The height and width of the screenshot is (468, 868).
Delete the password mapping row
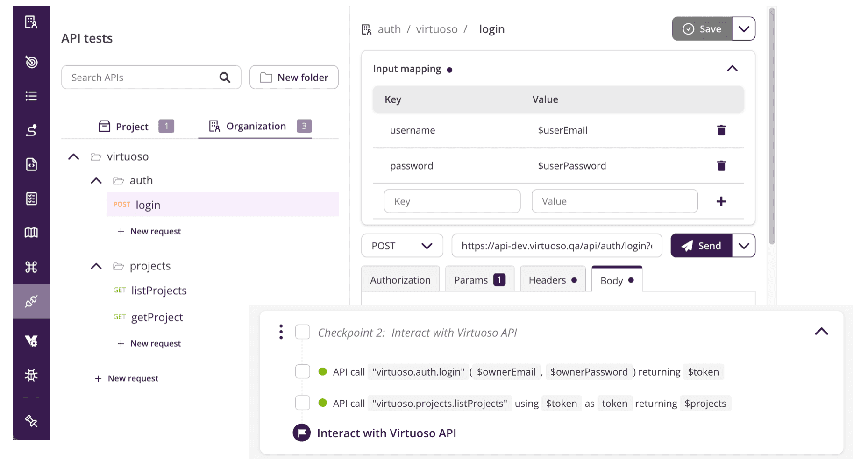pos(721,166)
